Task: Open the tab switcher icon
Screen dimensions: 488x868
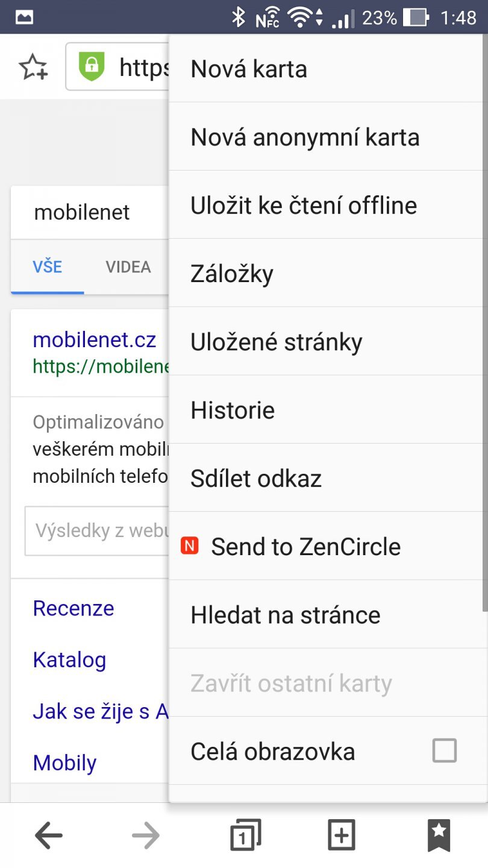Action: click(246, 835)
